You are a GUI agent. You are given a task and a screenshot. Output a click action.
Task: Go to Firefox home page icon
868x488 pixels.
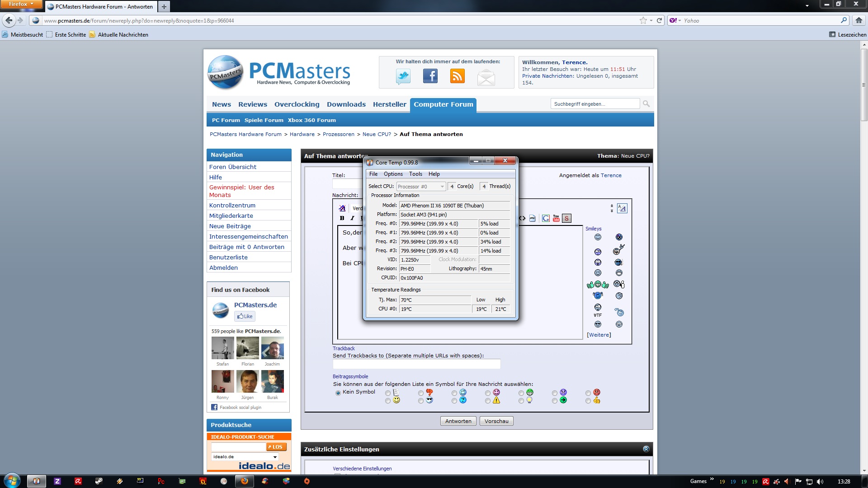(859, 20)
